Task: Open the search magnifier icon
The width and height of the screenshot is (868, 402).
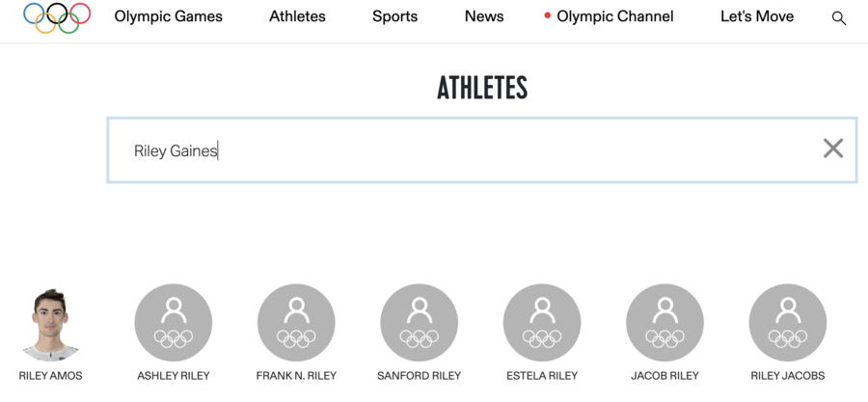Action: point(839,18)
